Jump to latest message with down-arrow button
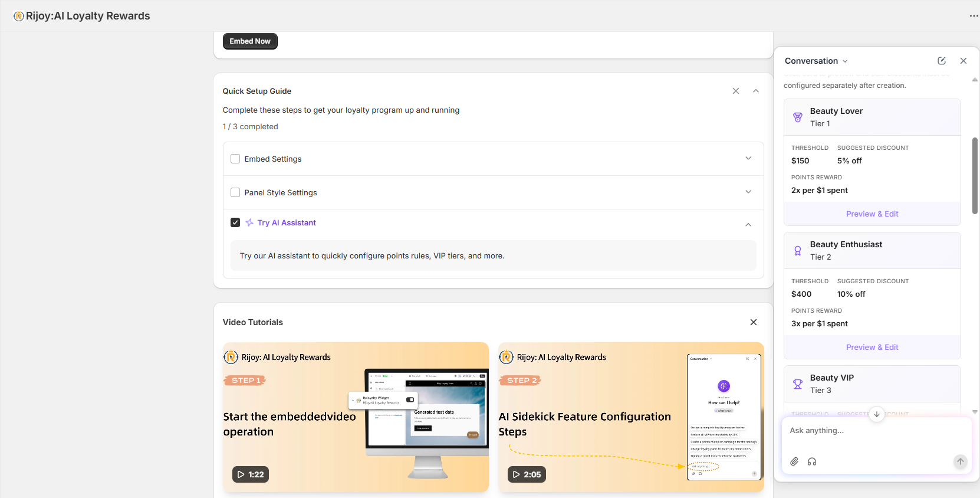Screen dimensions: 980x498 click(877, 414)
